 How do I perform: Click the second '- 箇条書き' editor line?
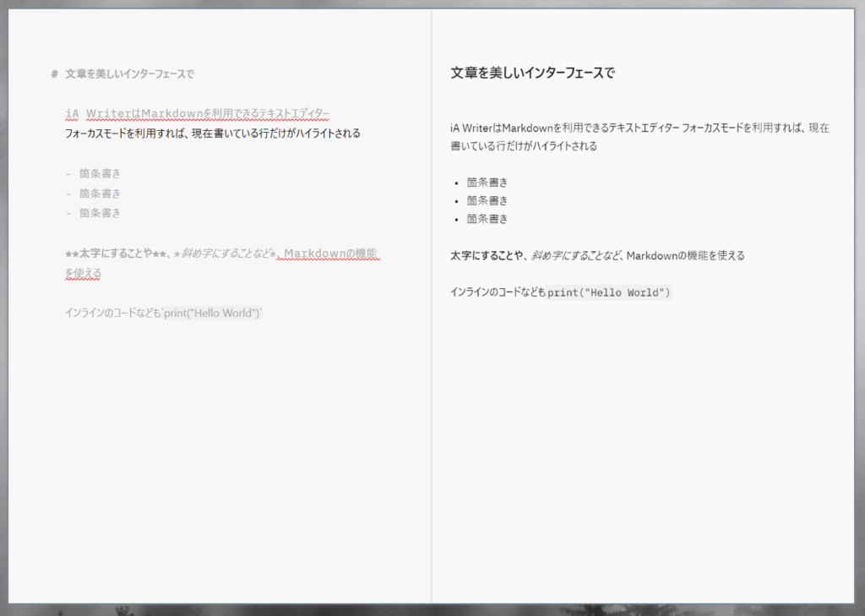pyautogui.click(x=93, y=194)
